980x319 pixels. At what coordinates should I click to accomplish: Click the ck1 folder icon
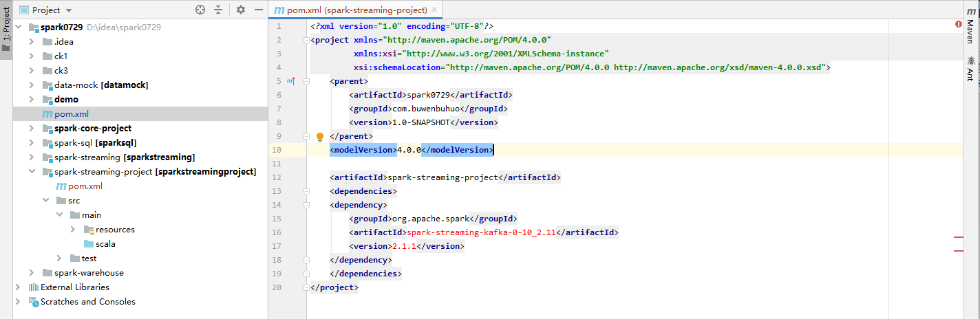point(47,56)
